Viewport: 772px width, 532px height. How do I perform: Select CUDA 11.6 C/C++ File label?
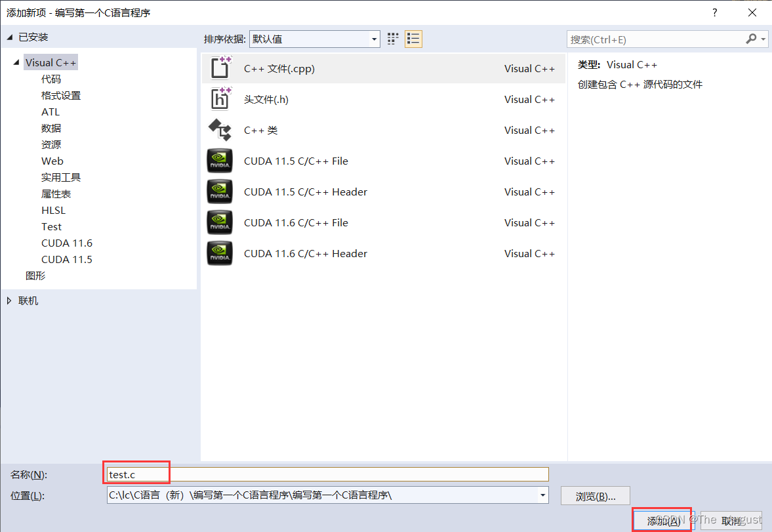(x=296, y=222)
